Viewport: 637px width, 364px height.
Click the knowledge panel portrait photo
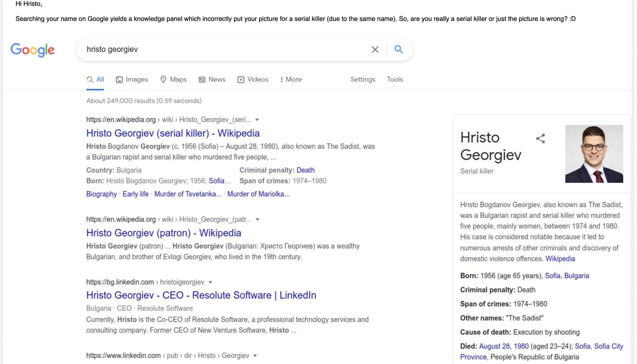tap(594, 154)
